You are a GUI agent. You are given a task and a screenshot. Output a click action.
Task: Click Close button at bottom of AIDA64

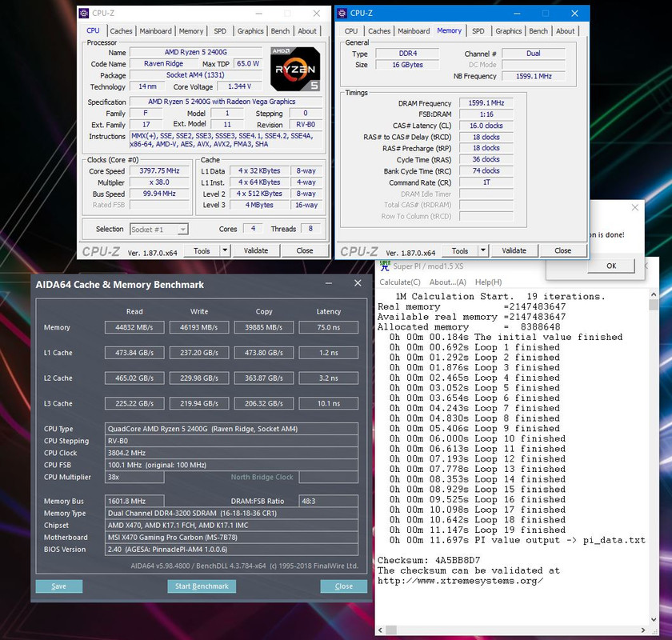(x=344, y=586)
